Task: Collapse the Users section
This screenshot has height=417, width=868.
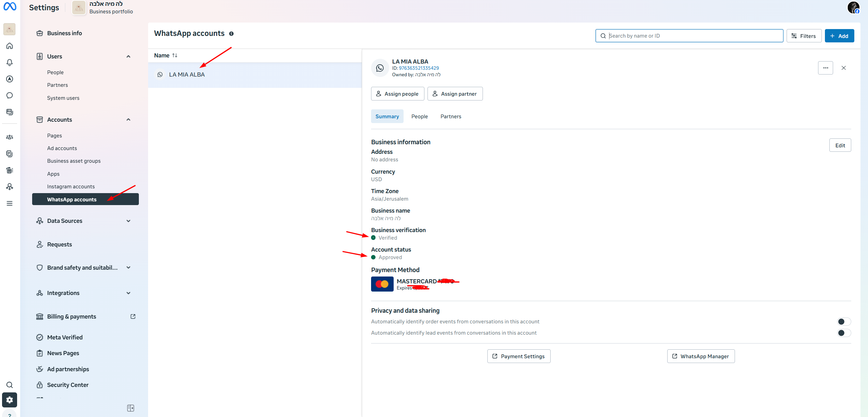Action: point(128,56)
